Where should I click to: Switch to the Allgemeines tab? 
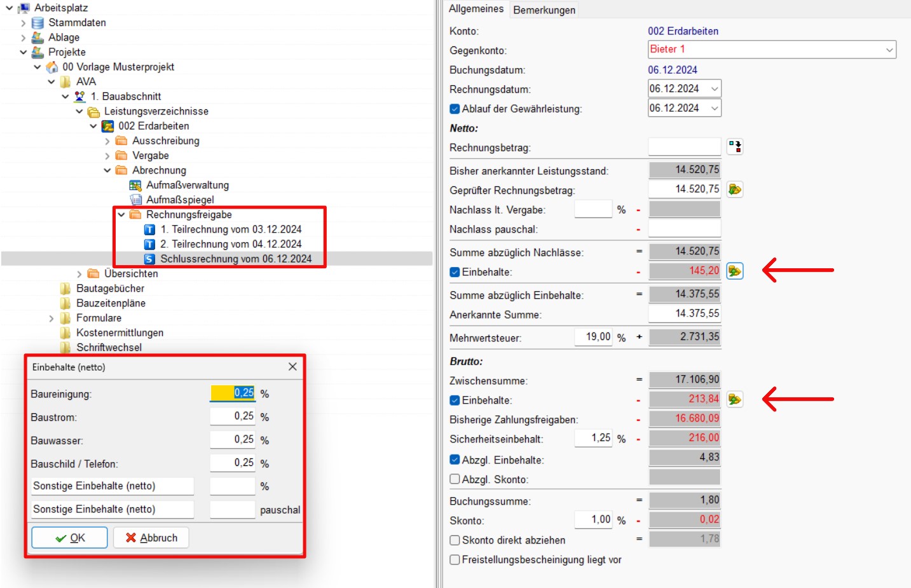[x=476, y=9]
